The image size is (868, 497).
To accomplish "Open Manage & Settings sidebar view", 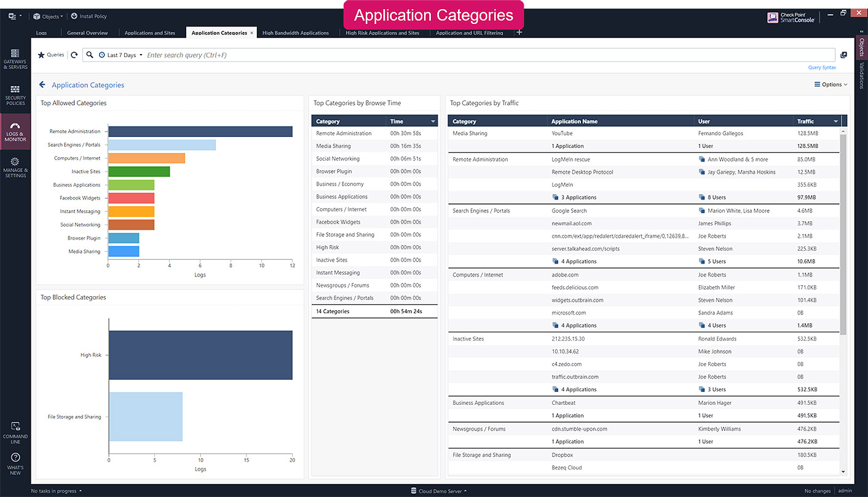I will 15,168.
